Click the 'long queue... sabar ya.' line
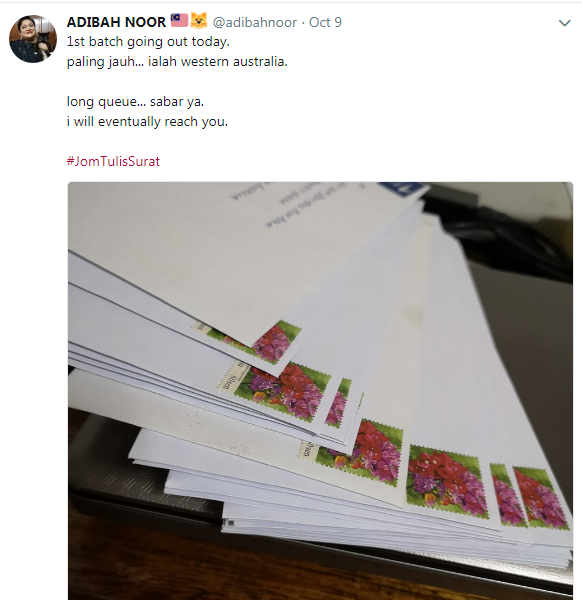Screen dimensions: 582x600 click(x=135, y=101)
